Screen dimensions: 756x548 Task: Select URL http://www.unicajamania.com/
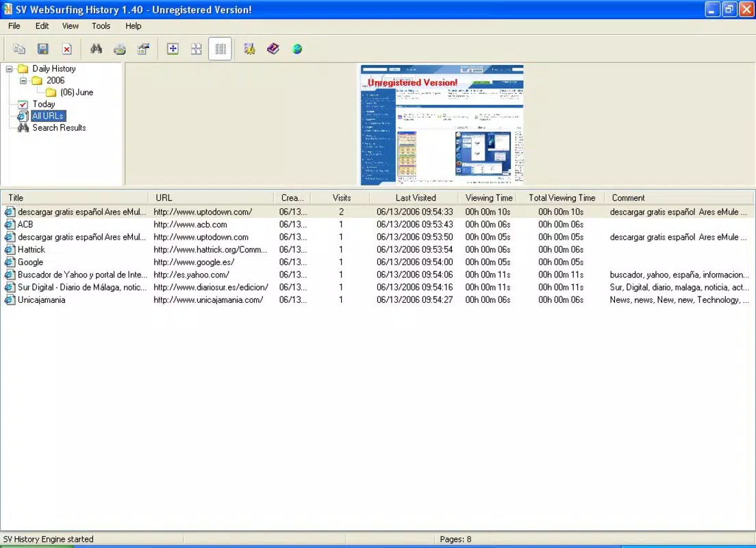(208, 299)
